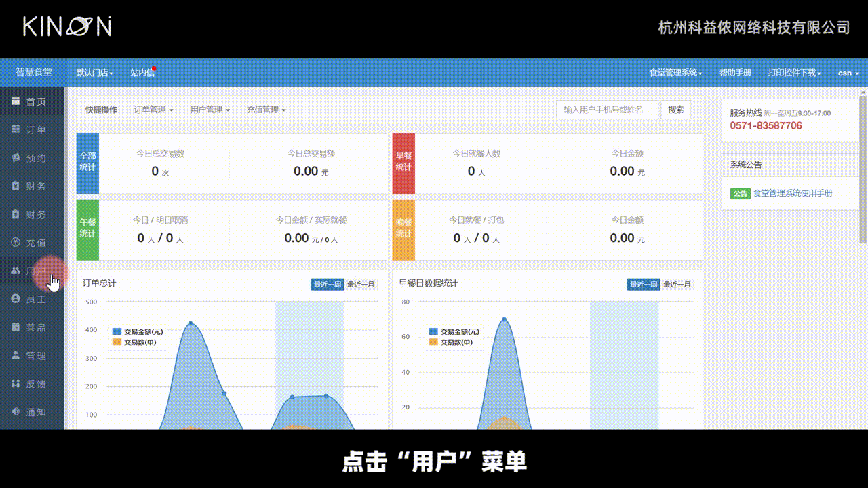The image size is (868, 488).
Task: Open the 订单 orders sidebar icon
Action: (x=16, y=129)
